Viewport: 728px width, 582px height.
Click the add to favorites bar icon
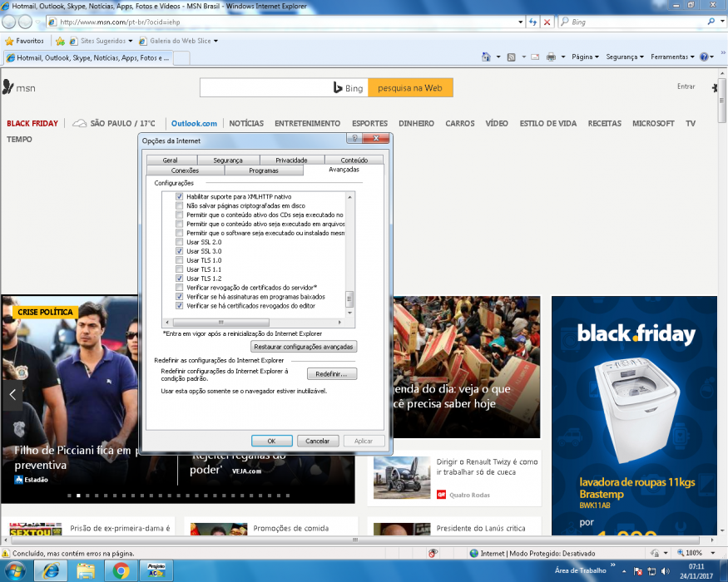[60, 41]
